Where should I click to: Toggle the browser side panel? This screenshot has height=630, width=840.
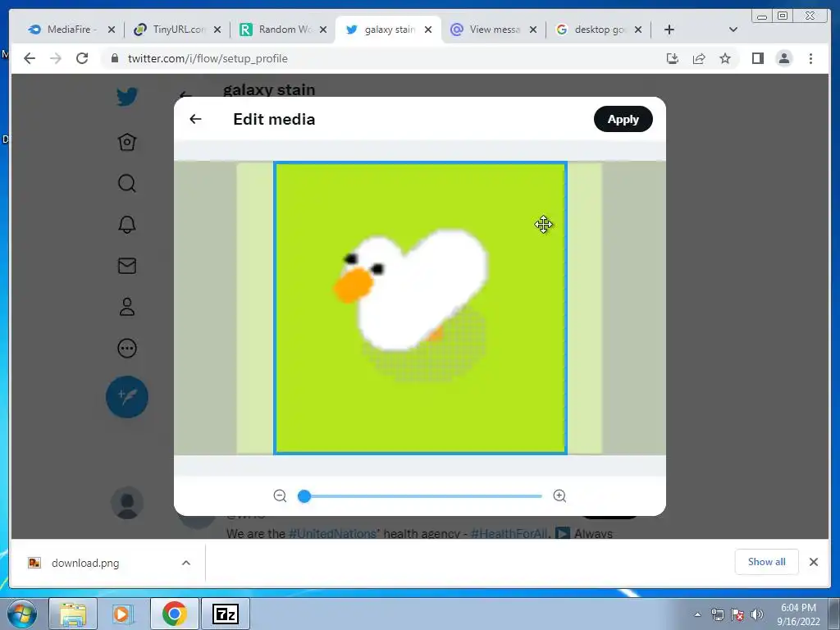(757, 58)
